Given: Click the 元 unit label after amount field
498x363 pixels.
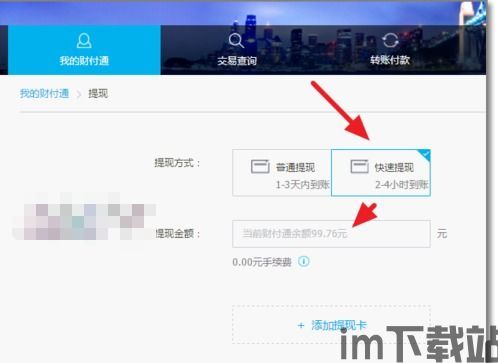Looking at the screenshot, I should pyautogui.click(x=442, y=234).
